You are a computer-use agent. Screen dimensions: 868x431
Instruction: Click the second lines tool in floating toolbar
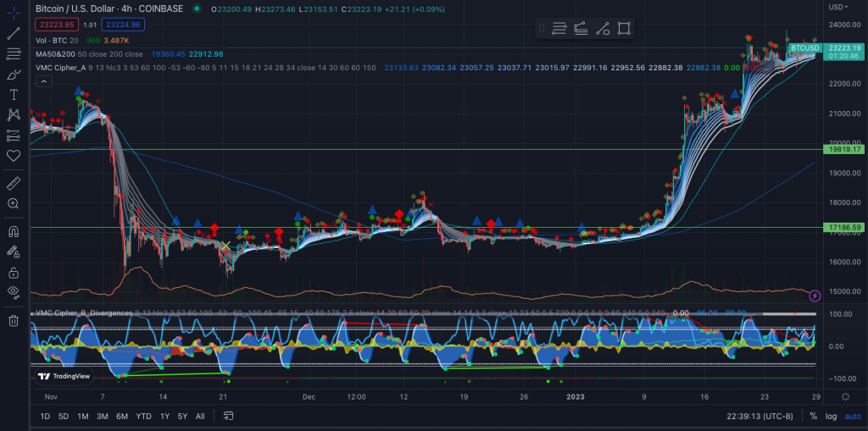tap(581, 29)
